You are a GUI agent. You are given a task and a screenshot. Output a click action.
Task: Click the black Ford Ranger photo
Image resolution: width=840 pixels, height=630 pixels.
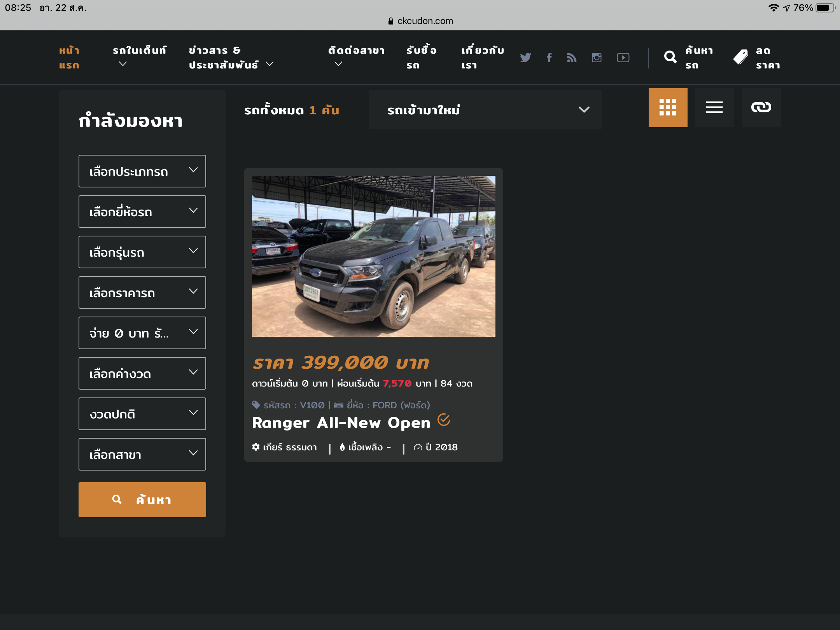[373, 256]
